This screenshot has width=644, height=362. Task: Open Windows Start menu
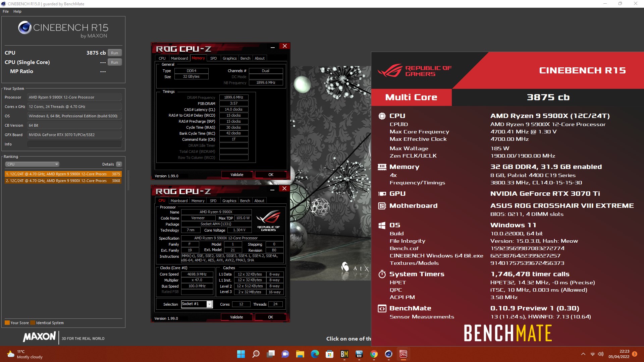tap(241, 354)
